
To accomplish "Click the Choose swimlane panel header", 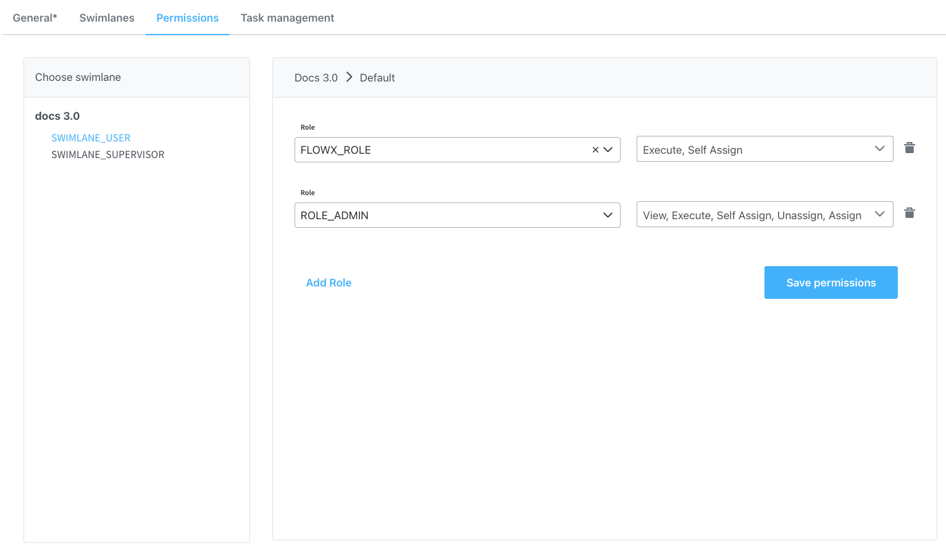I will [136, 77].
